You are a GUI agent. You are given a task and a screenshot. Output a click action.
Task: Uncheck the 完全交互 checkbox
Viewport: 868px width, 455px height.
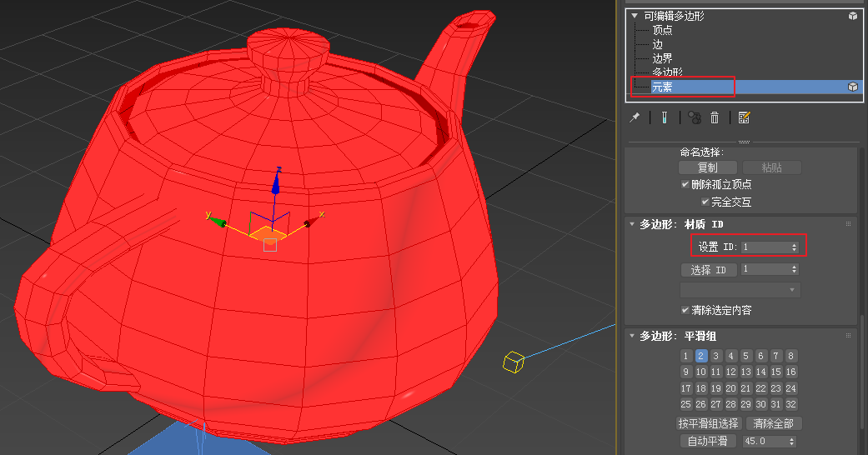click(x=705, y=202)
